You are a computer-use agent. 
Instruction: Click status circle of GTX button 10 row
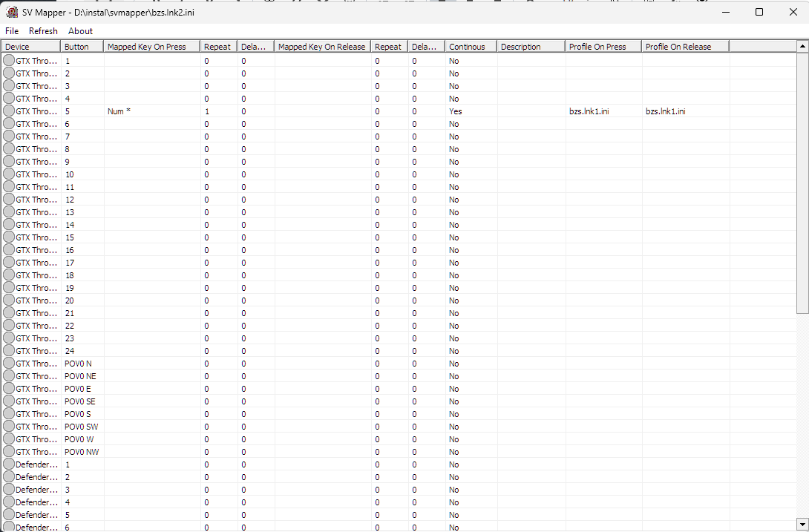pos(9,174)
